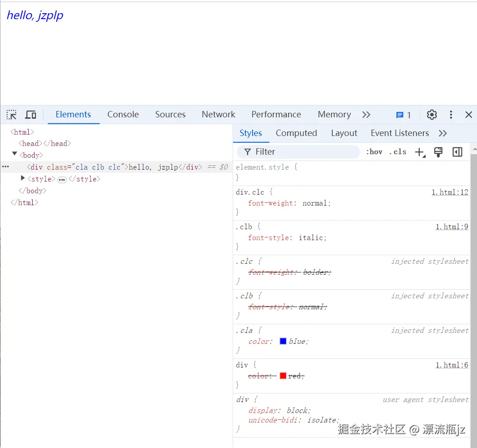The width and height of the screenshot is (477, 448).
Task: Select the Computed sidebar tab
Action: 296,133
